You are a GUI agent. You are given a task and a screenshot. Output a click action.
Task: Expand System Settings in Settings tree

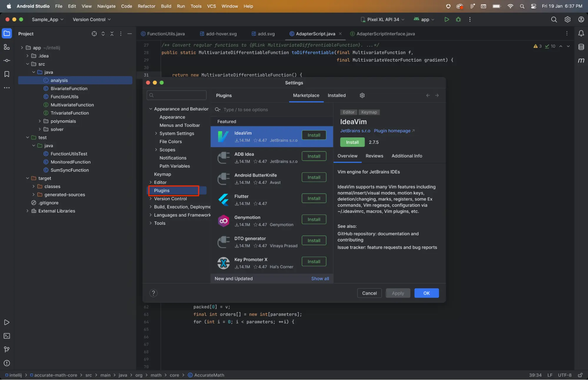click(156, 133)
